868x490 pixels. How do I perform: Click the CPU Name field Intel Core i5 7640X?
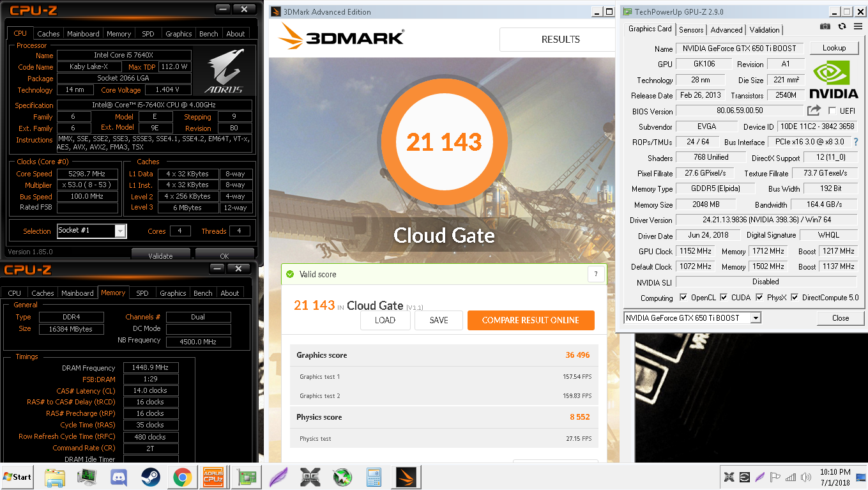pos(124,56)
